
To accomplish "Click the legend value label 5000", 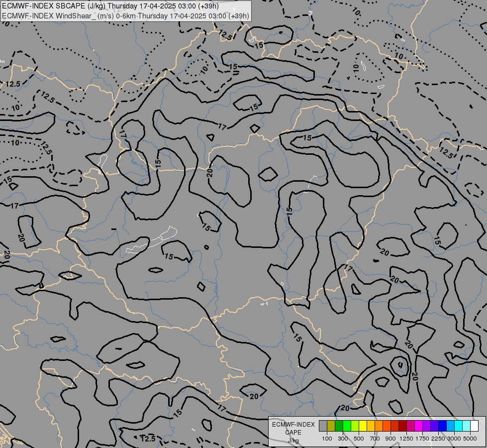I will pos(470,439).
